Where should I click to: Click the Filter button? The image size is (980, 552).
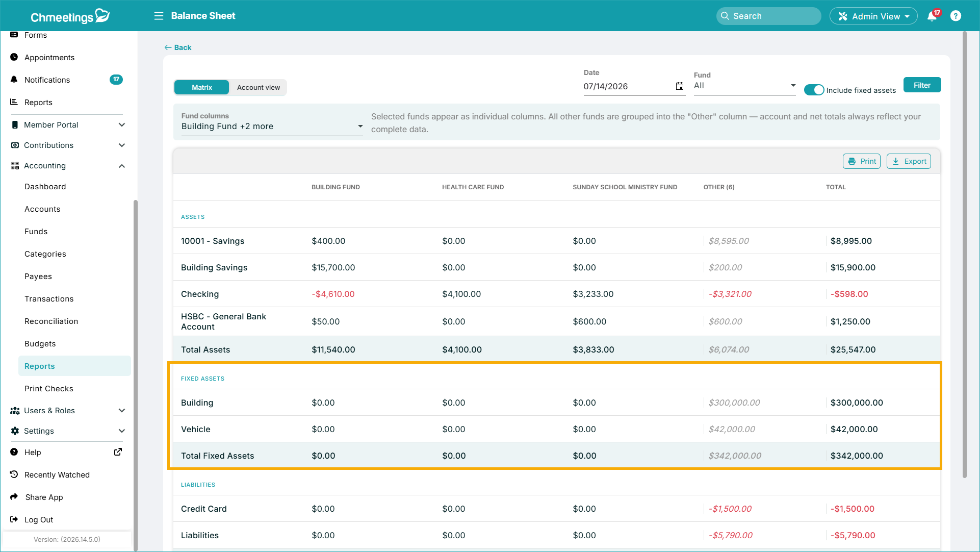[922, 85]
